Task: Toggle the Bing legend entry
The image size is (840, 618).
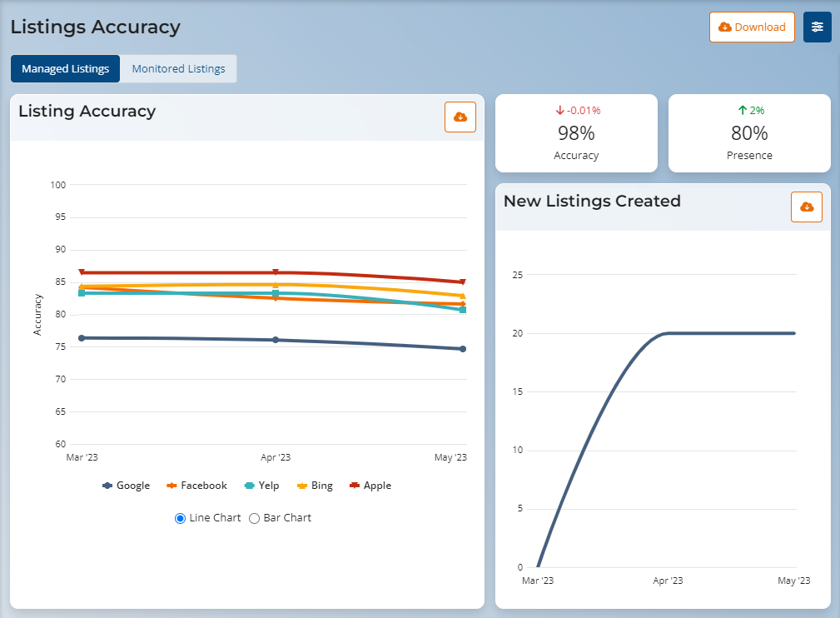Action: click(x=315, y=486)
